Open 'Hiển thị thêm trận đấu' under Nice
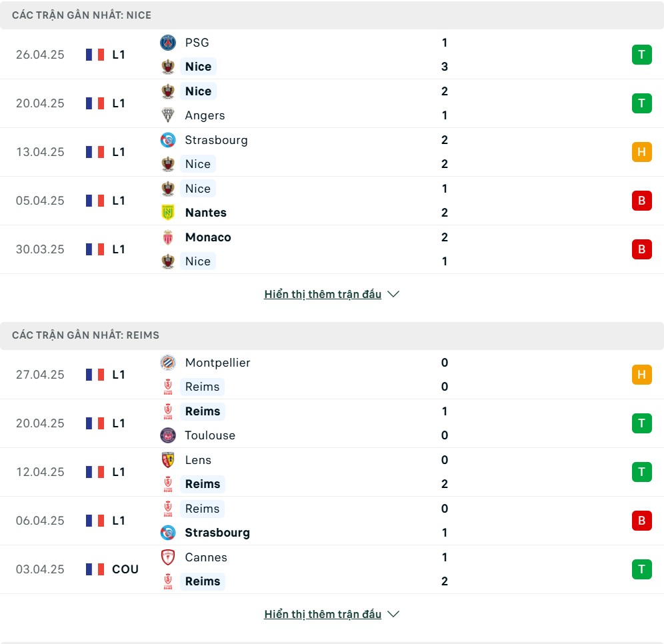The height and width of the screenshot is (644, 664). pos(323,294)
